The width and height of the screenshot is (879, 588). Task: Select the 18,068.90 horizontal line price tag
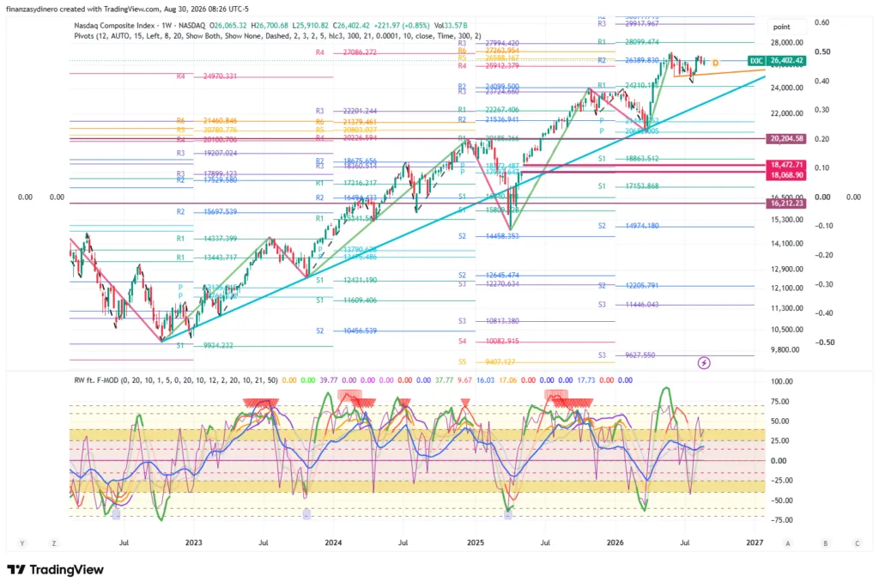tap(786, 175)
